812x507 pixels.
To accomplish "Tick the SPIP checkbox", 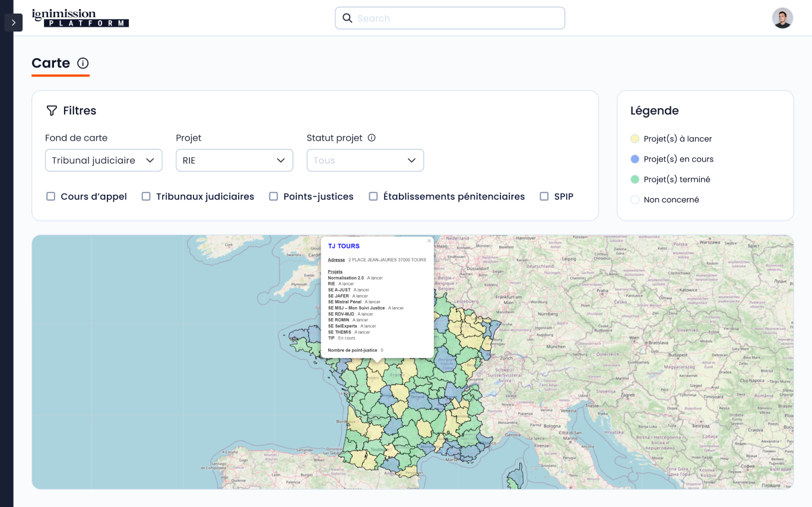I will 544,197.
